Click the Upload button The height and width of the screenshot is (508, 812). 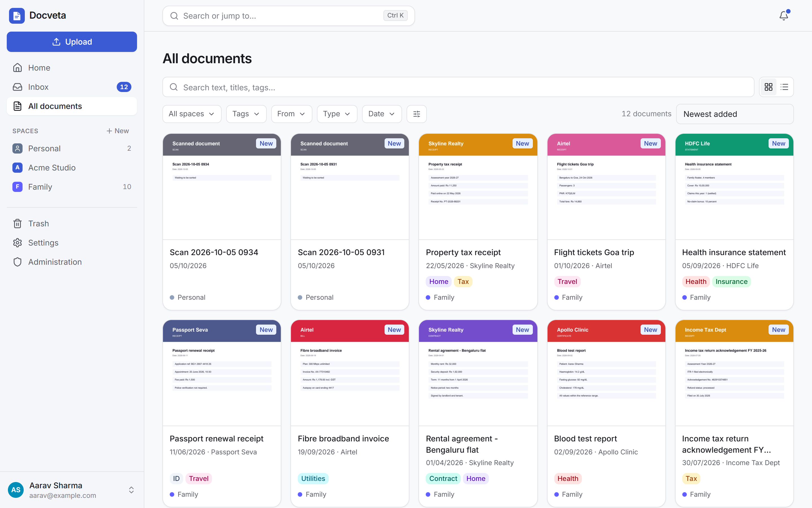tap(72, 42)
